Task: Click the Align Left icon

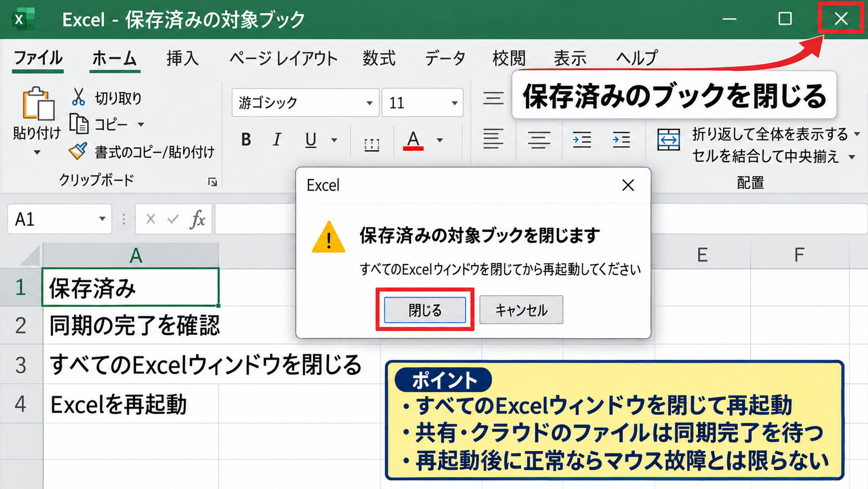Action: pyautogui.click(x=493, y=139)
